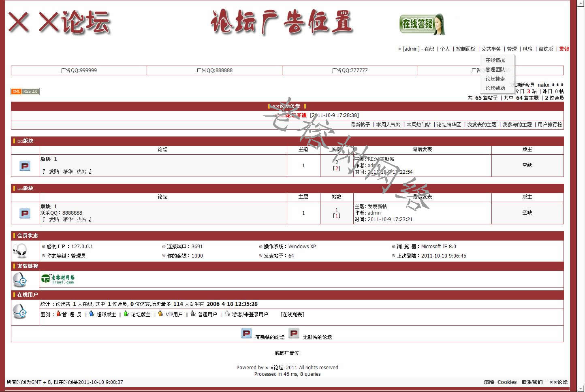Click the [admin] username link

[x=411, y=49]
